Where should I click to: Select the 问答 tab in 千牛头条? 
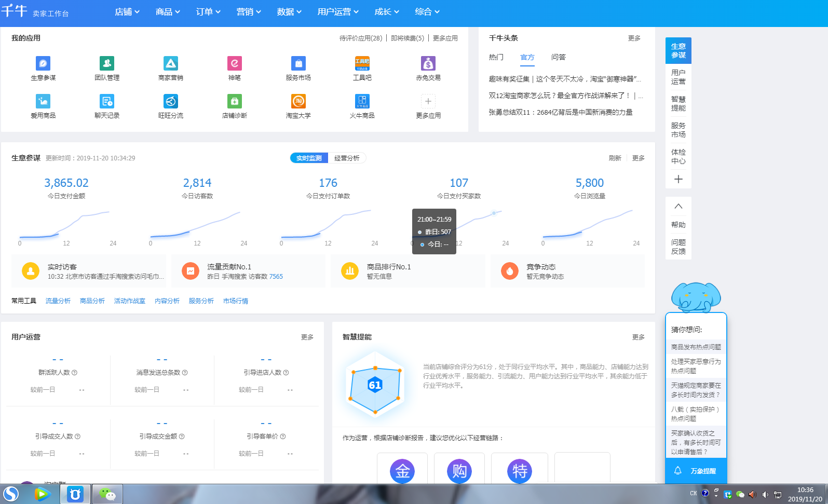[559, 57]
